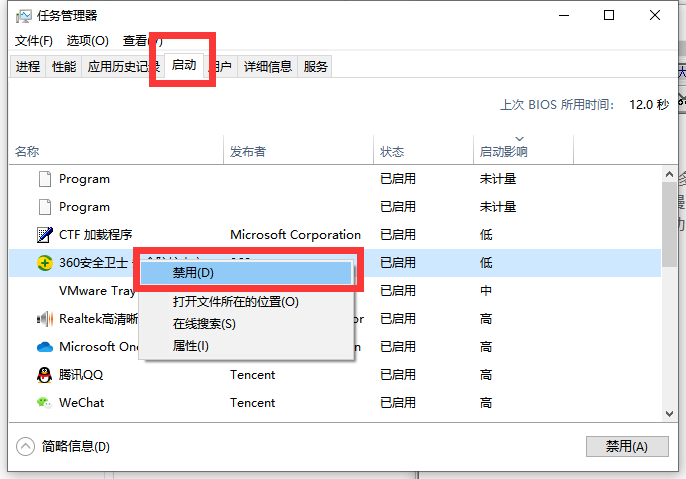Select 禁用(D) in context menu

click(193, 272)
